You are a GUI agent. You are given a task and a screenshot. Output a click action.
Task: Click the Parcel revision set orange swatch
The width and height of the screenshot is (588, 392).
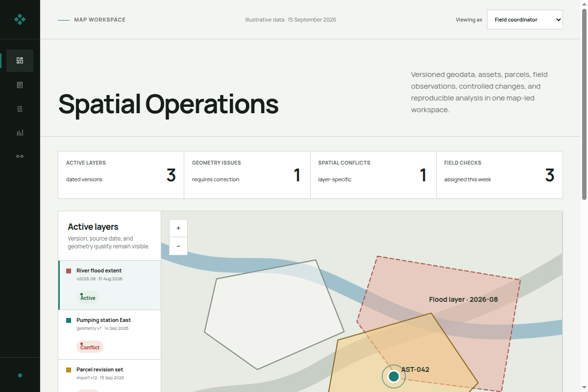[69, 370]
